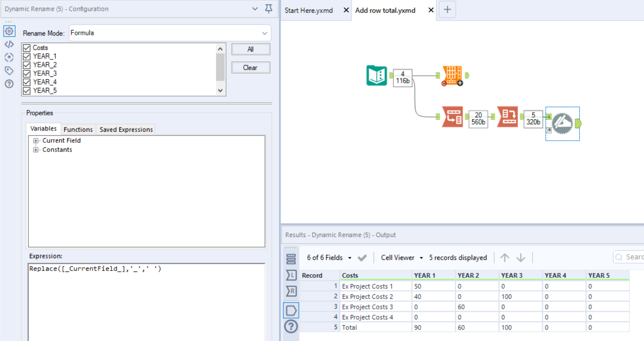Viewport: 644px width, 341px height.
Task: Uncheck the YEAR_5 field
Action: pyautogui.click(x=27, y=90)
